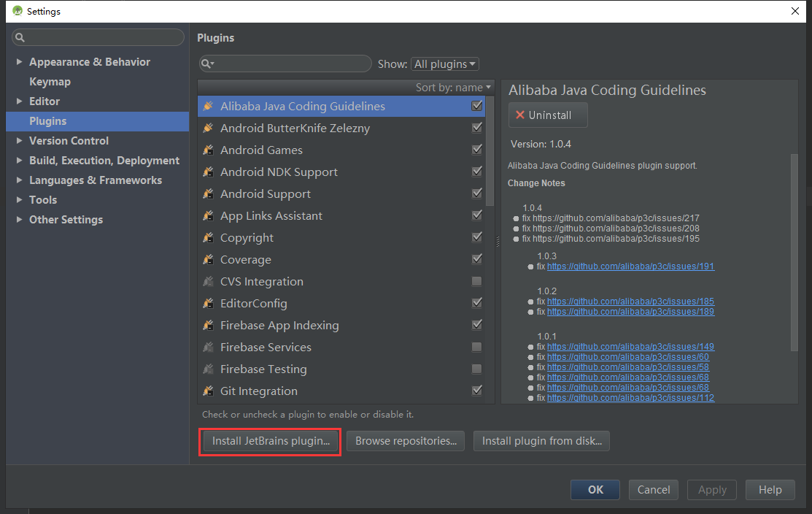This screenshot has width=812, height=514.
Task: Click the plugin icon beside Android Games
Action: (208, 150)
